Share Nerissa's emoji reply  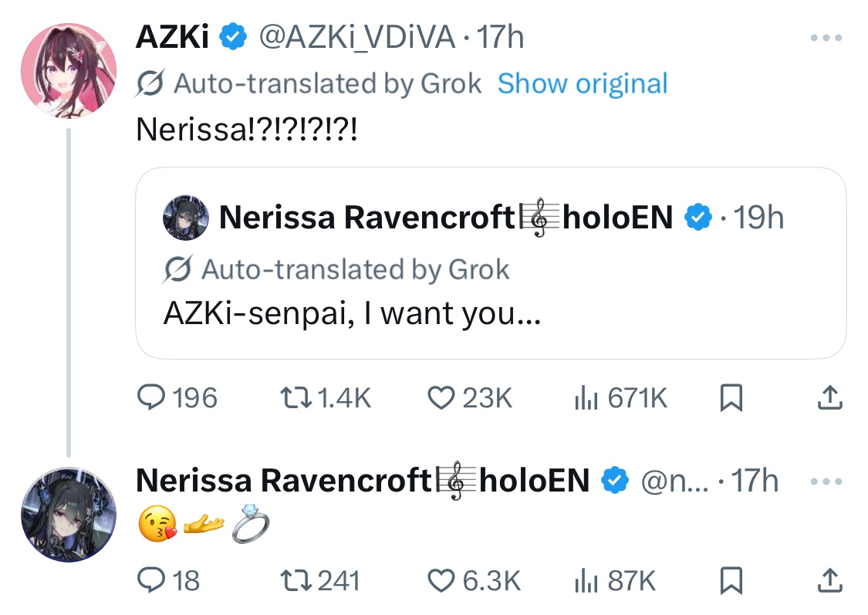tap(829, 580)
